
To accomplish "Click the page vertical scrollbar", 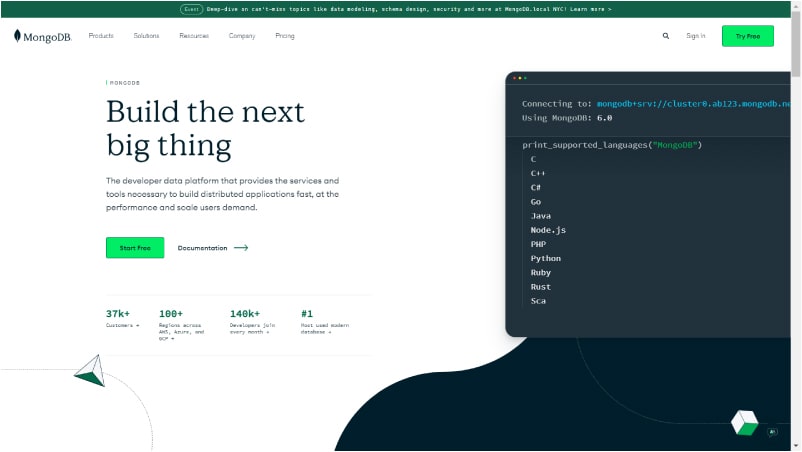I will coord(796,46).
